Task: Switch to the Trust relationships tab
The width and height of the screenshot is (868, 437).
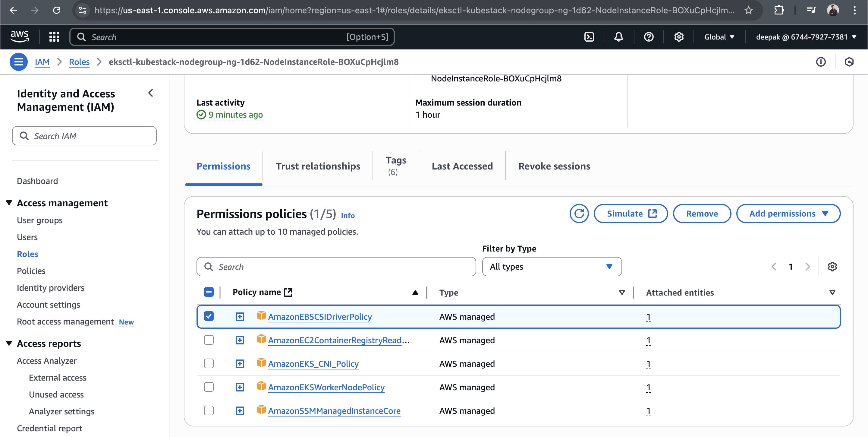Action: pos(318,166)
